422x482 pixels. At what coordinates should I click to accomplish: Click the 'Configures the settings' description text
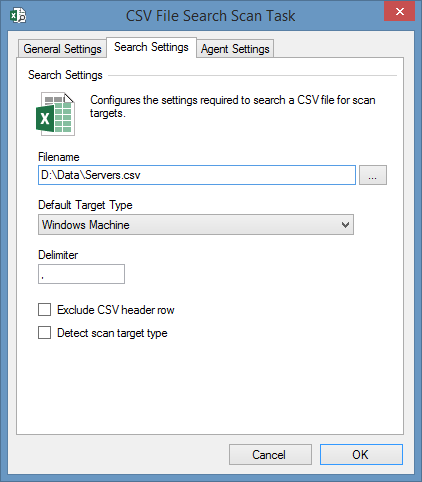click(233, 106)
